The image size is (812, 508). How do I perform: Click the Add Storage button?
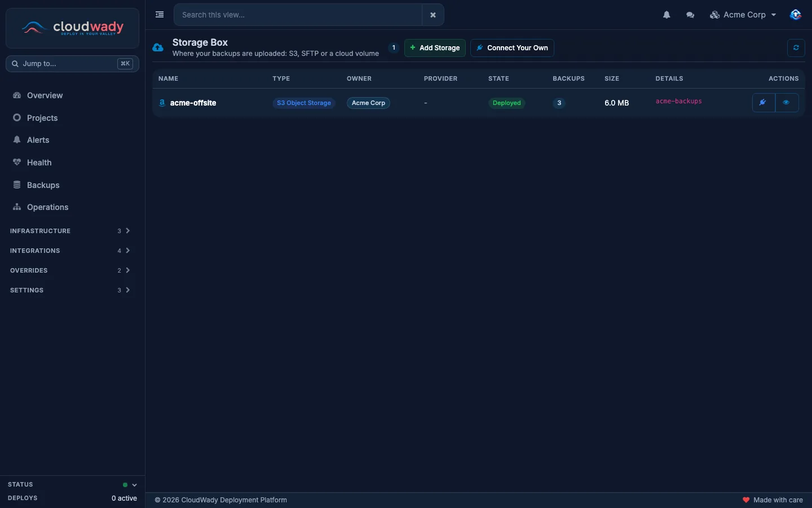point(435,48)
